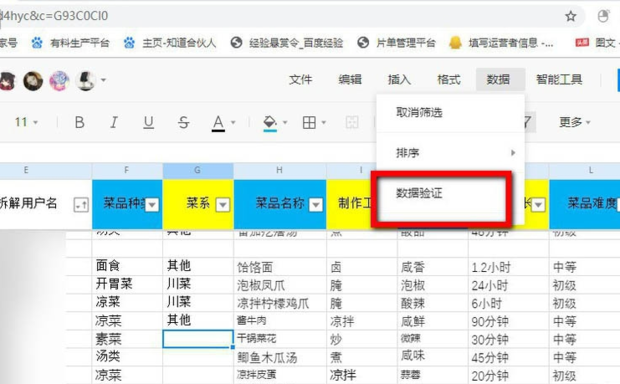Apply the font color A button
This screenshot has width=620, height=384.
click(218, 123)
